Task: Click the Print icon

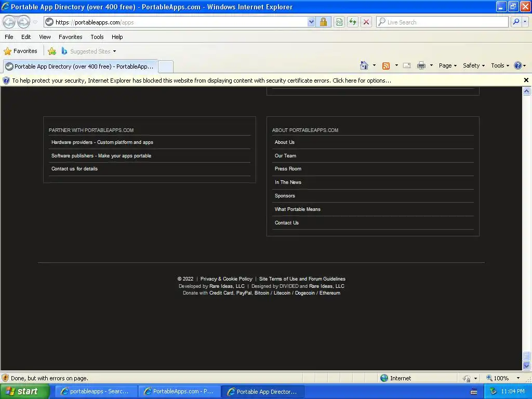Action: pyautogui.click(x=421, y=65)
